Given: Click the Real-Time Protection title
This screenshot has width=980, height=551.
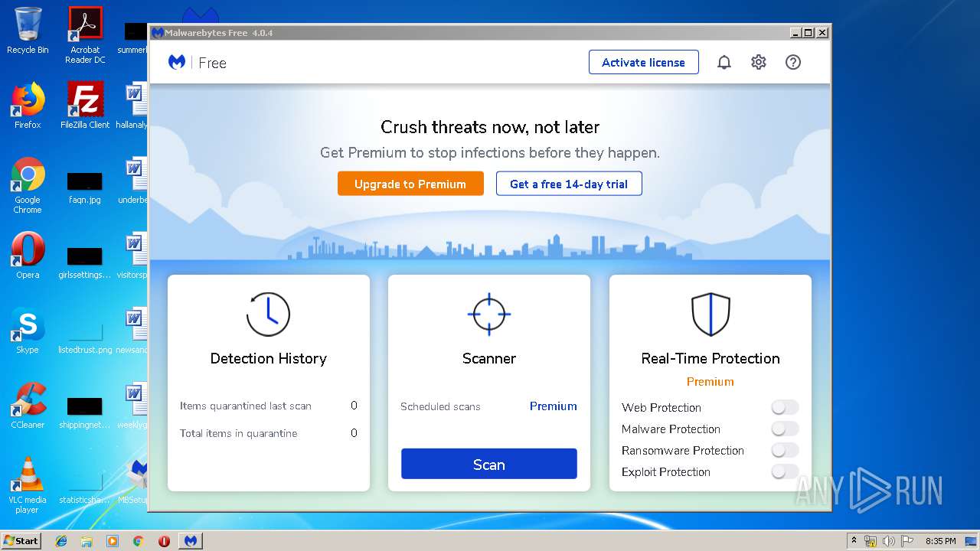Looking at the screenshot, I should [x=710, y=358].
